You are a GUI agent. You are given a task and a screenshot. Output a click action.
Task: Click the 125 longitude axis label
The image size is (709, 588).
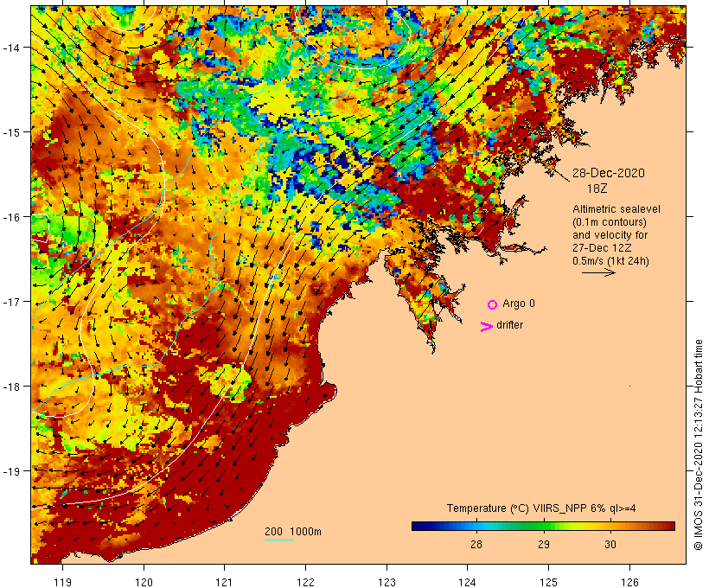pos(548,582)
